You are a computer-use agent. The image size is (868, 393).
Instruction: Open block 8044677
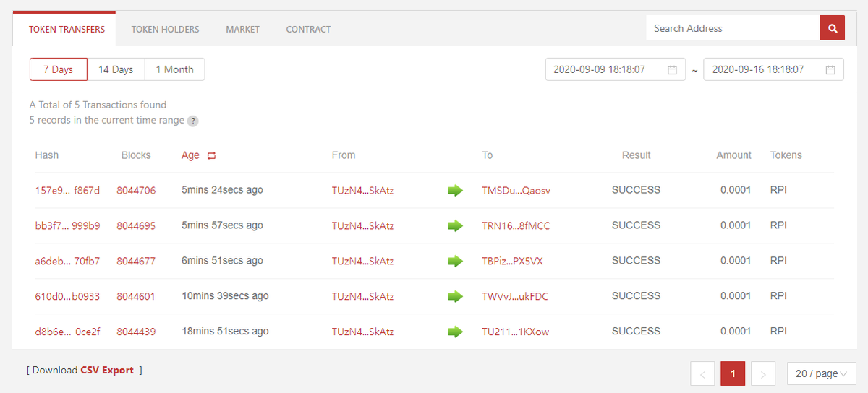point(136,261)
